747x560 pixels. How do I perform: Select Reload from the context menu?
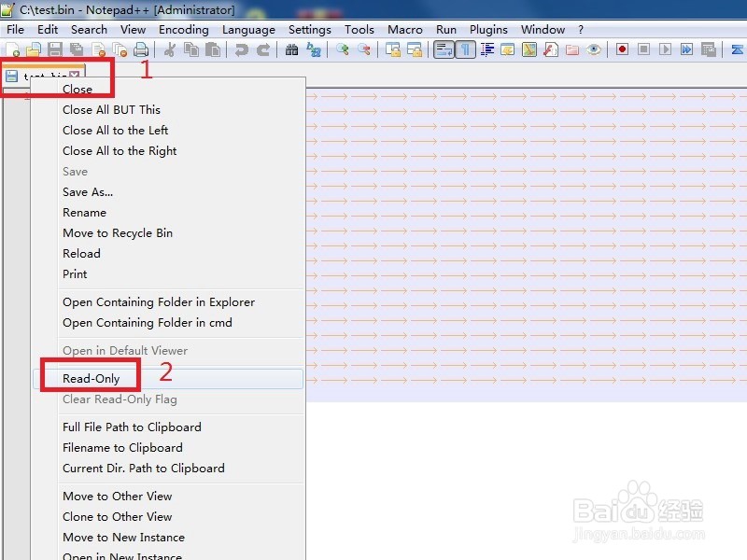pyautogui.click(x=168, y=253)
